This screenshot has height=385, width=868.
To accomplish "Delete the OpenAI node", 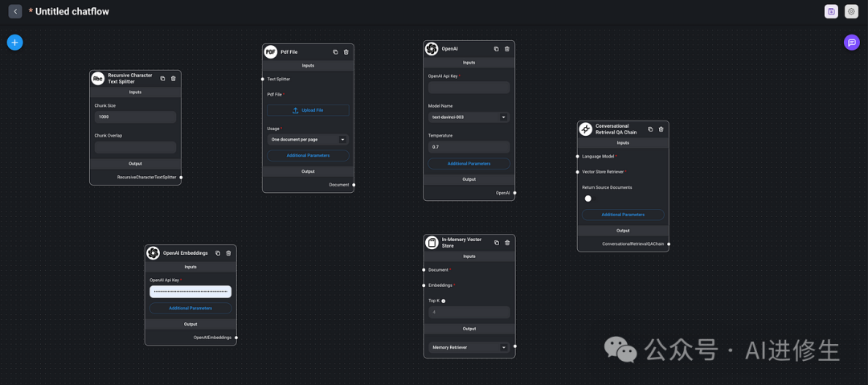I will pos(507,49).
